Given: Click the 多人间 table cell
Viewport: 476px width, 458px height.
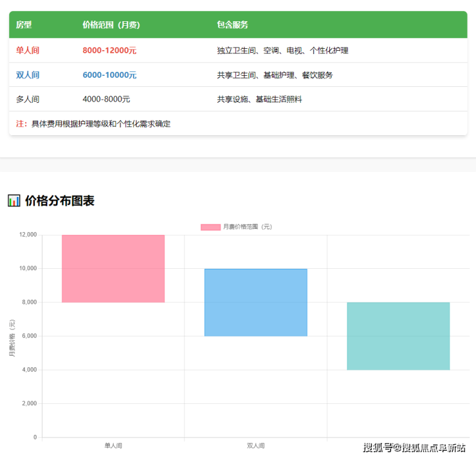Looking at the screenshot, I should (x=28, y=100).
